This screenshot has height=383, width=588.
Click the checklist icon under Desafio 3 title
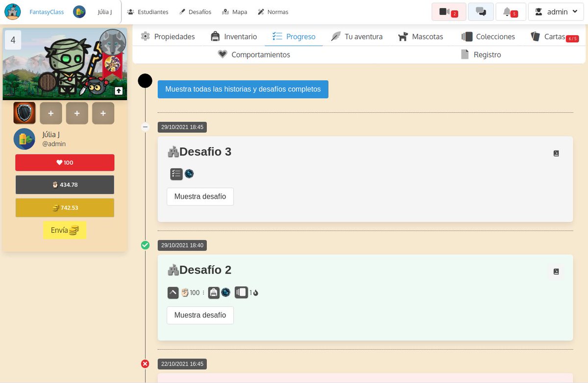point(176,174)
